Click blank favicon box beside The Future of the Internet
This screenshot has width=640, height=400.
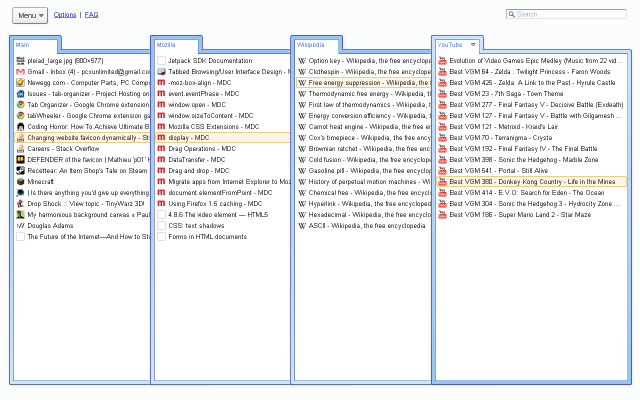20,237
